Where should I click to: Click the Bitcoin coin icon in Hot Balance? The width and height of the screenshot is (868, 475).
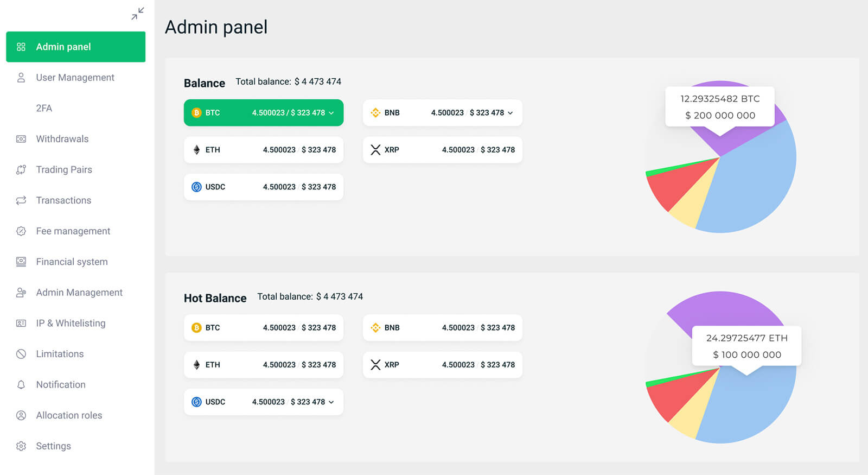pos(196,328)
